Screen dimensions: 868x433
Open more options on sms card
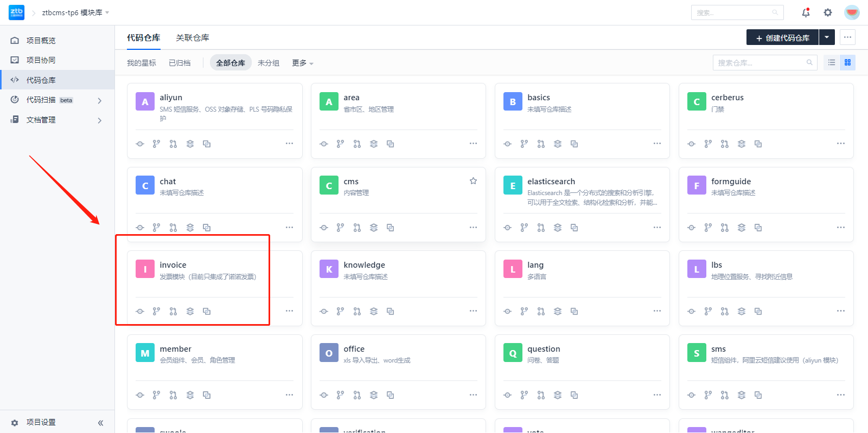click(x=841, y=395)
